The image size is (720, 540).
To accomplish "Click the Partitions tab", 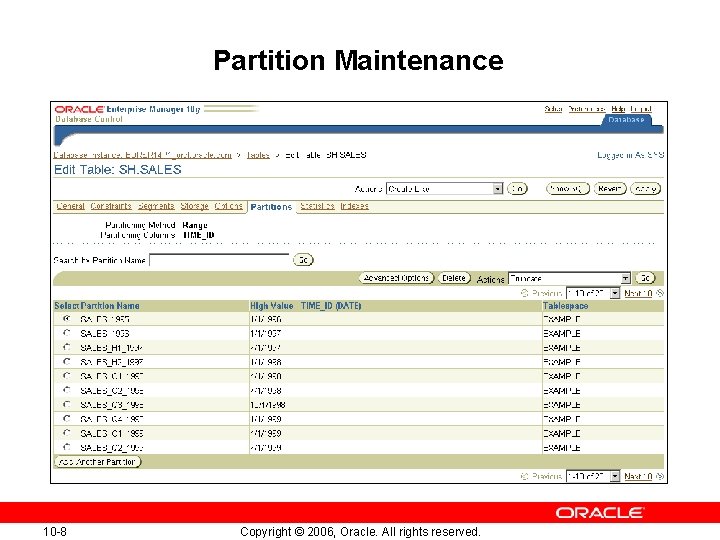I will click(271, 207).
